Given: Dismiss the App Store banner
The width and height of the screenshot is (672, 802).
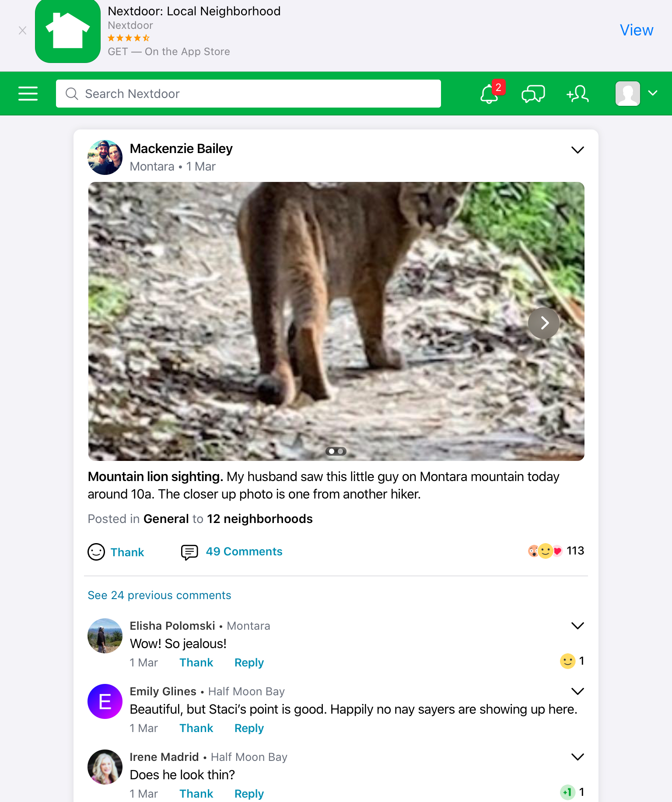Looking at the screenshot, I should click(22, 31).
